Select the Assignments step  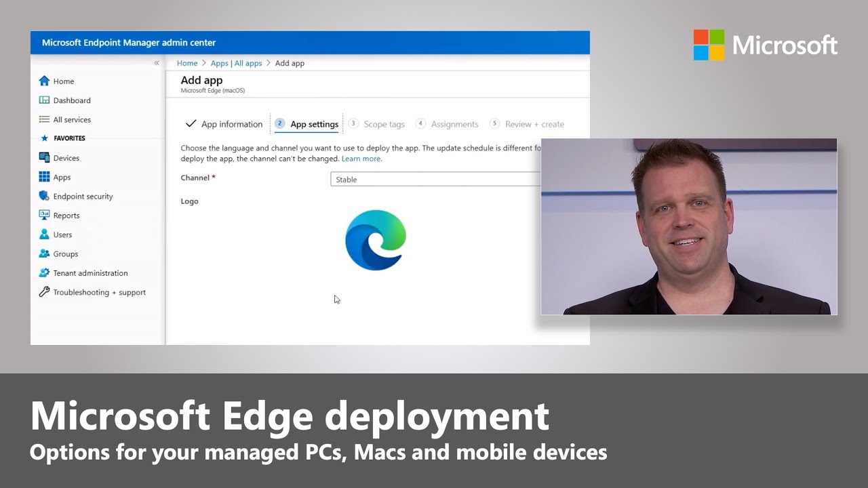(447, 124)
